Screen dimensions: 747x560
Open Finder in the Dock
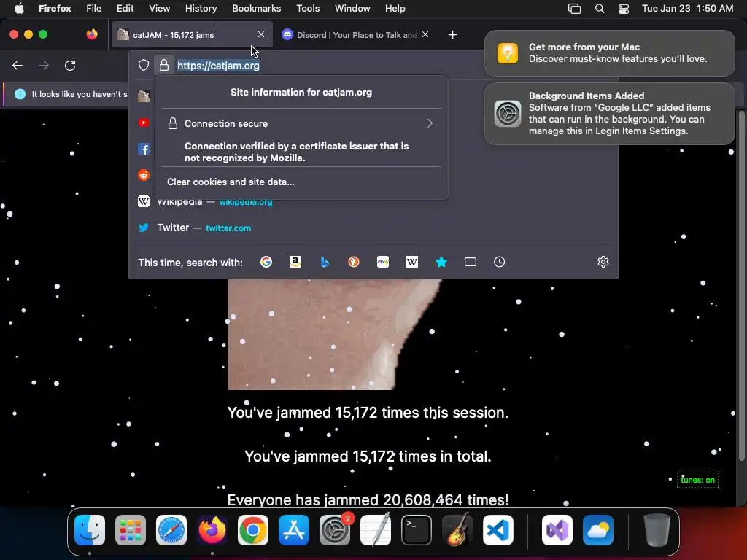coord(90,530)
